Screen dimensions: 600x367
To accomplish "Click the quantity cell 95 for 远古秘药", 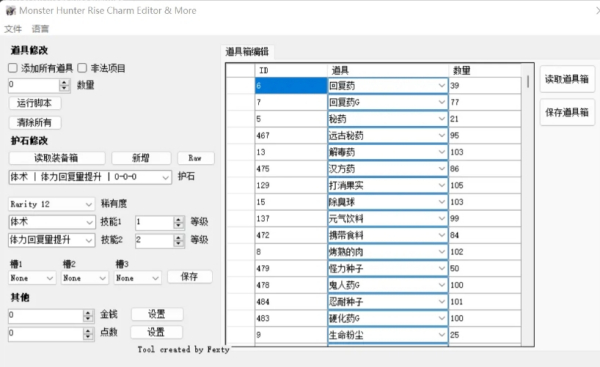I will click(x=485, y=135).
